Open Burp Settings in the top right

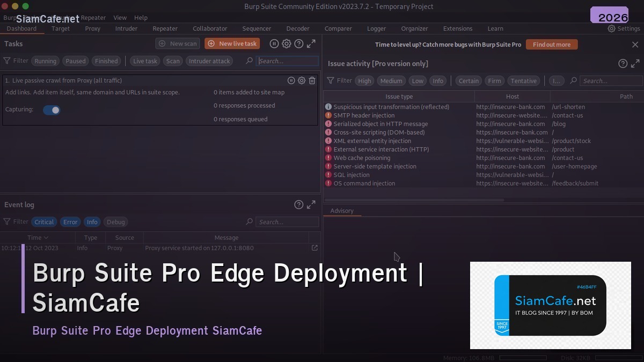(624, 28)
